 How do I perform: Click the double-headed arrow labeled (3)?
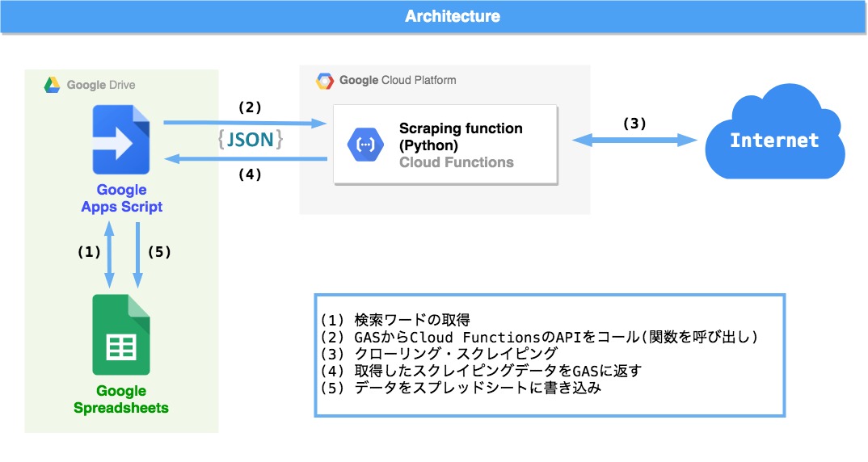[x=634, y=140]
